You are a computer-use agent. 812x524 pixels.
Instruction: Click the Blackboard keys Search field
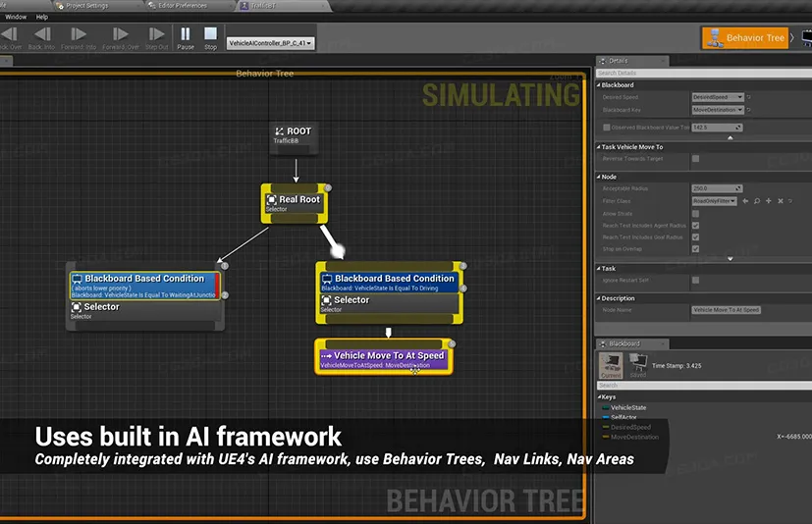(704, 386)
